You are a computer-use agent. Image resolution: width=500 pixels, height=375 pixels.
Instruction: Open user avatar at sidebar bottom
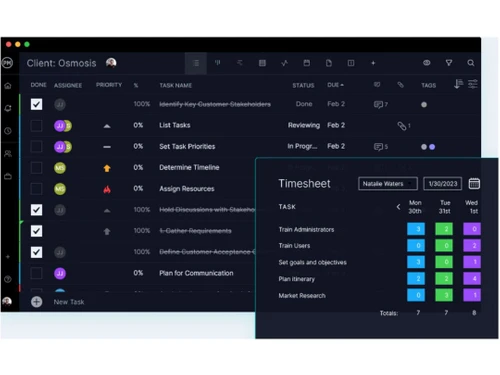(7, 302)
